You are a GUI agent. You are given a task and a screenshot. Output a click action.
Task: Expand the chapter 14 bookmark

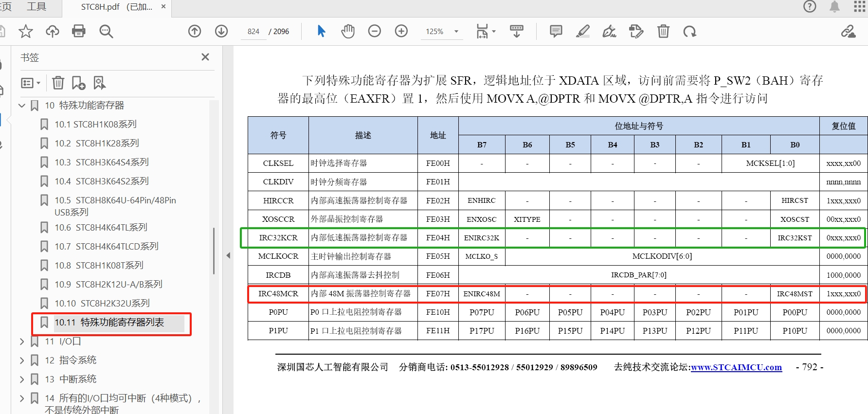point(21,398)
